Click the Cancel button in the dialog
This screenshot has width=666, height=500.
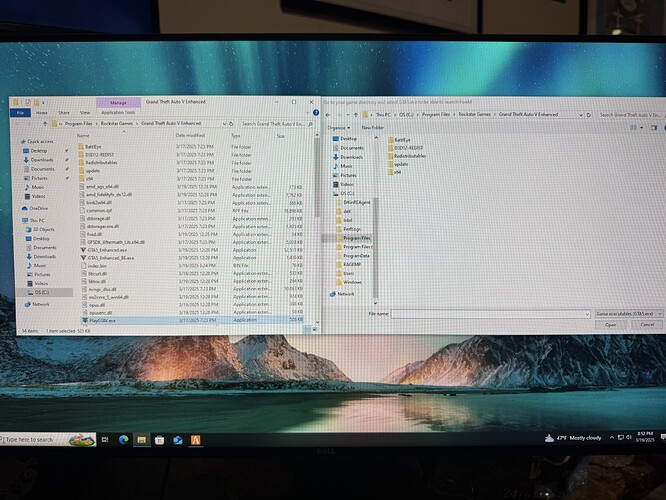point(647,325)
